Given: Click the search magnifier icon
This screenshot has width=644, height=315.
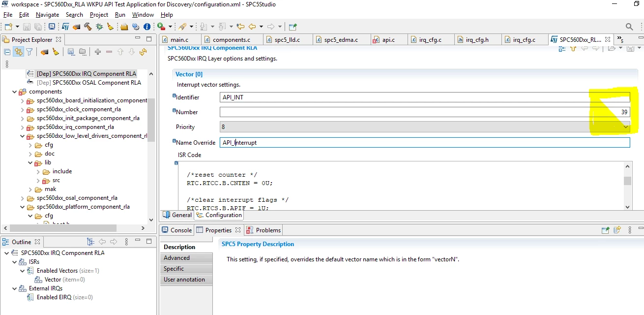Looking at the screenshot, I should [629, 27].
